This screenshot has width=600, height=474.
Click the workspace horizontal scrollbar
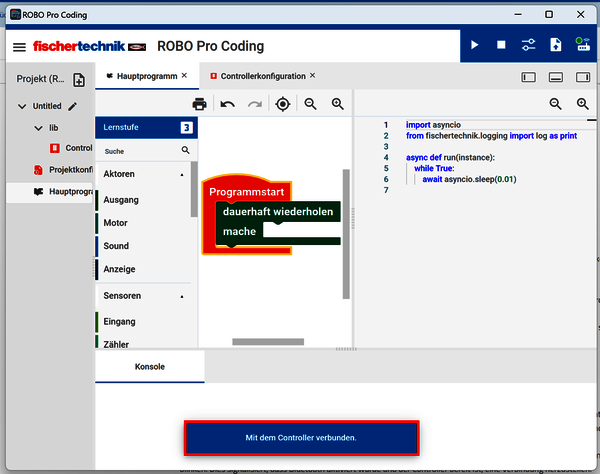pos(268,342)
